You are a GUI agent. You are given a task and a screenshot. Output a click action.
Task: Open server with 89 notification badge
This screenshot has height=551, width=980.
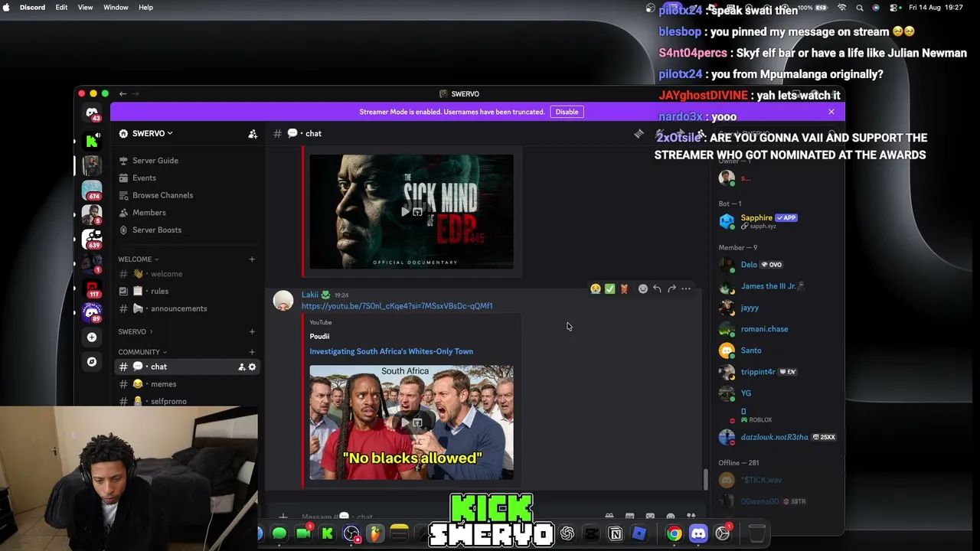click(92, 312)
